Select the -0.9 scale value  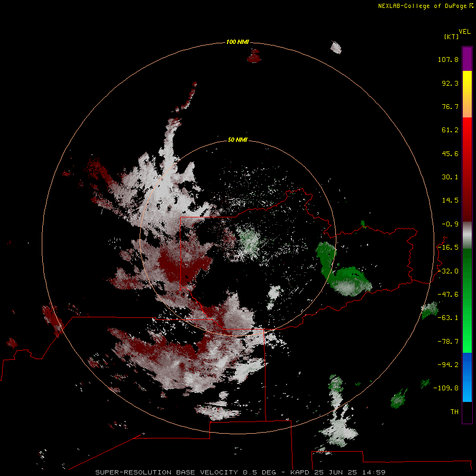(x=450, y=224)
